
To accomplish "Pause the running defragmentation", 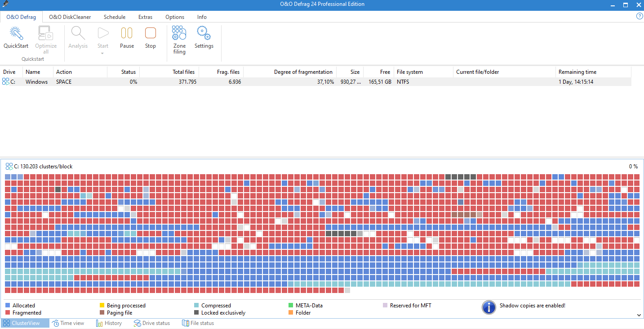I will point(127,33).
